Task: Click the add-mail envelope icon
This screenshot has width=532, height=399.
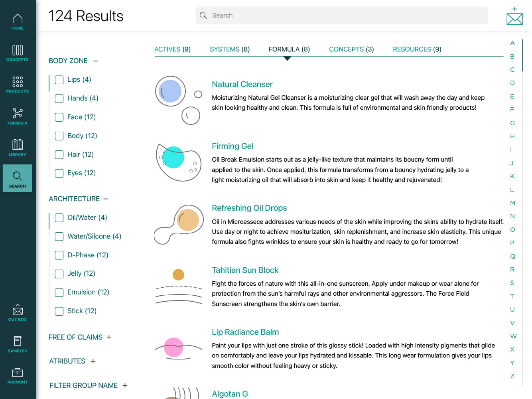Action: [x=514, y=16]
